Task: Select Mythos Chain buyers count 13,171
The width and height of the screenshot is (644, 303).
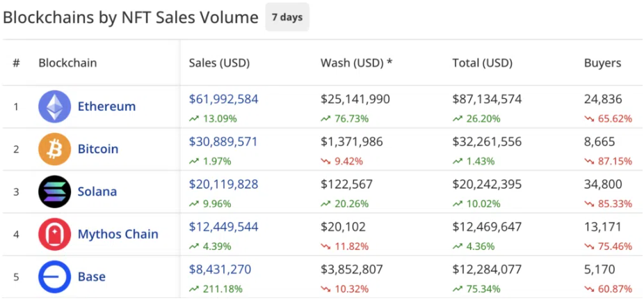Action: [602, 227]
